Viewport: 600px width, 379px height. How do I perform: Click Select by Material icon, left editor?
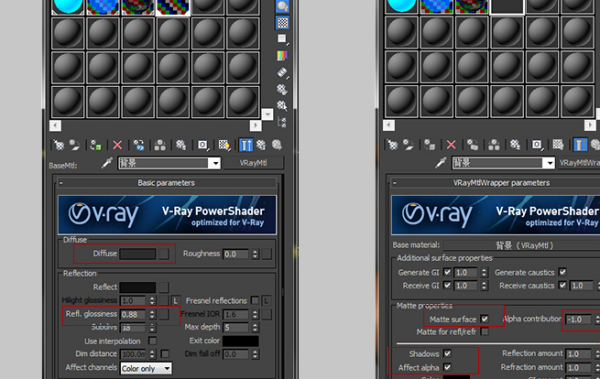[x=282, y=106]
